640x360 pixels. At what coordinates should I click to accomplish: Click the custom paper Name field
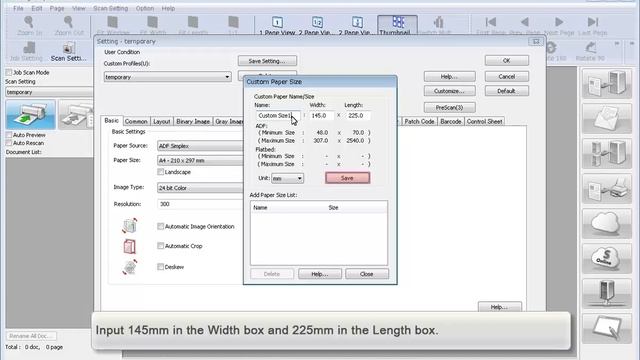tap(278, 116)
